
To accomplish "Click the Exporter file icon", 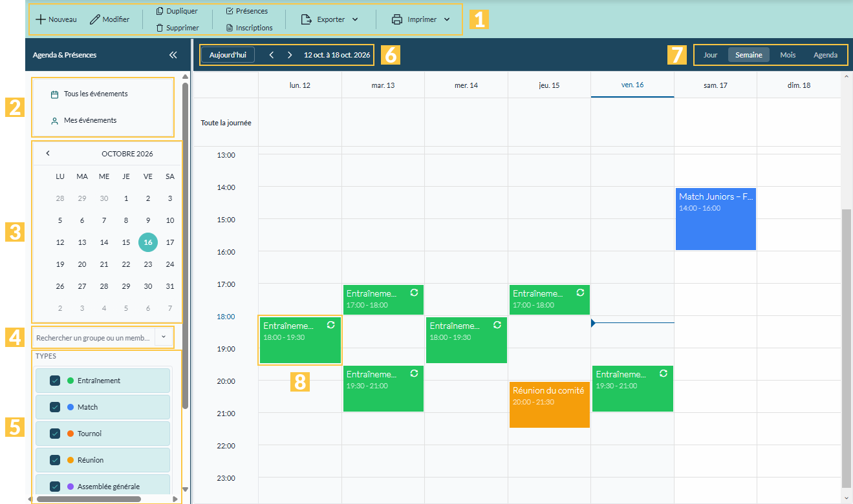I will 307,19.
